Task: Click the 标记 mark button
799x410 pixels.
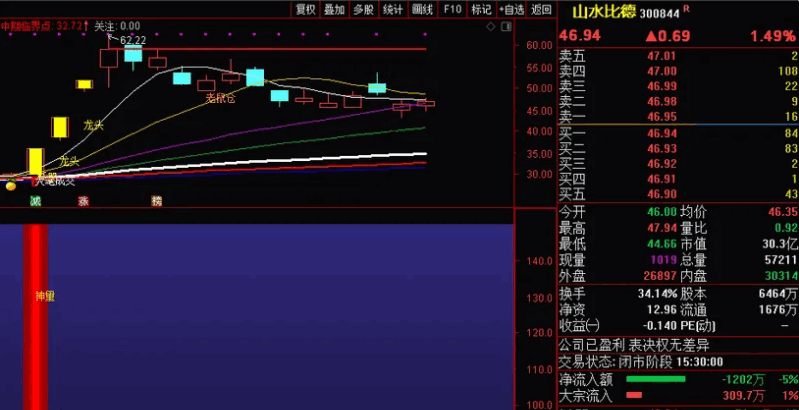Action: [481, 9]
